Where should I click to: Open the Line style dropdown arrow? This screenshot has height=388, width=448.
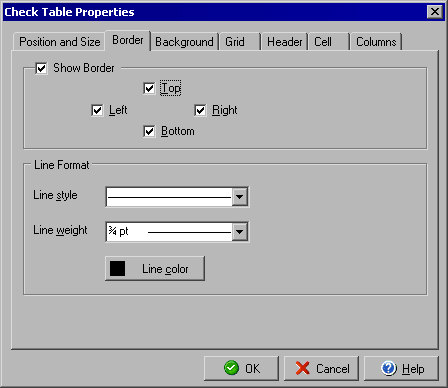239,197
